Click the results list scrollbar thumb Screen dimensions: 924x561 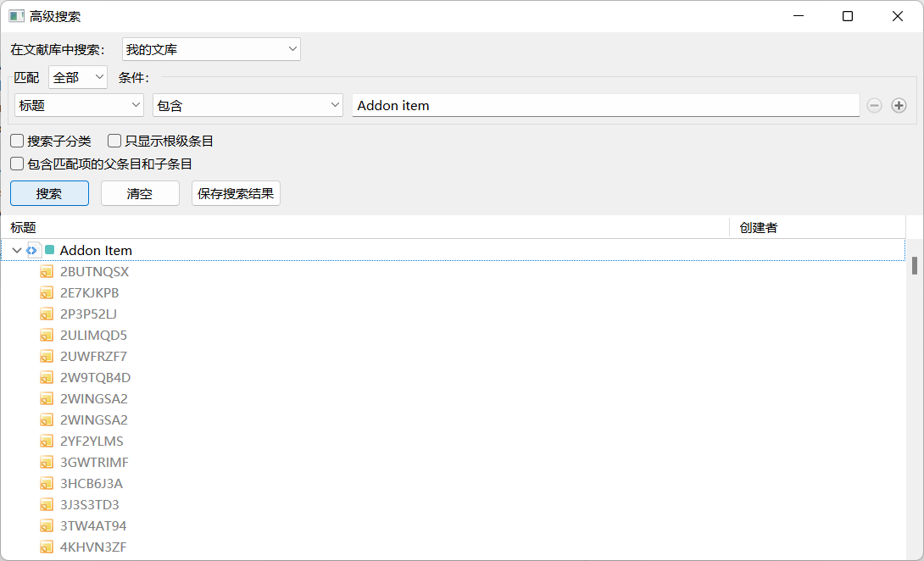[x=915, y=266]
